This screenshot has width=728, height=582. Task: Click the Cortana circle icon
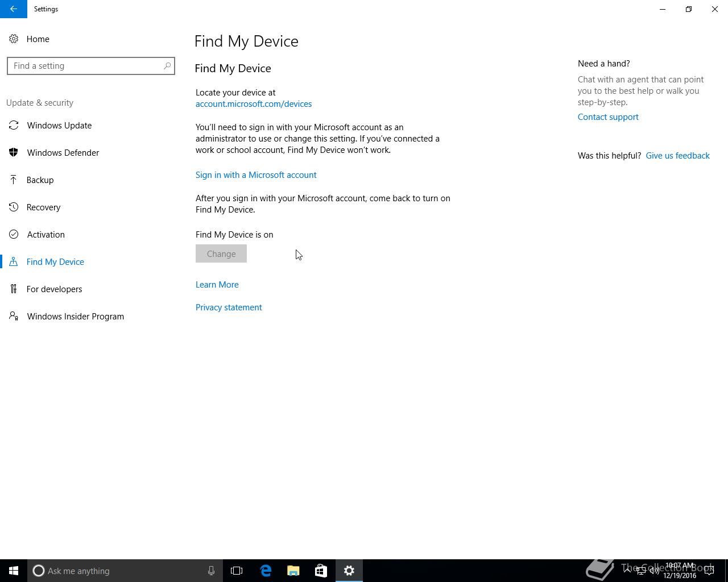[39, 571]
